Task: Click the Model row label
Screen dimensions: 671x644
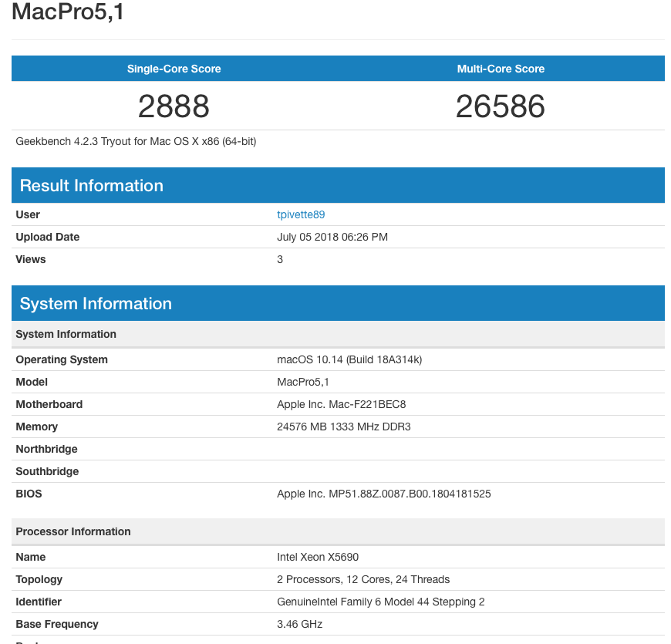Action: pos(32,382)
